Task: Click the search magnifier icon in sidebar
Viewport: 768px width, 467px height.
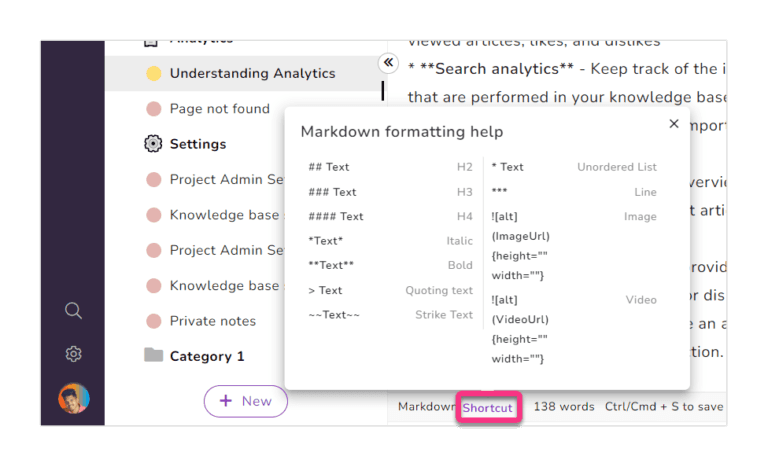Action: coord(73,310)
